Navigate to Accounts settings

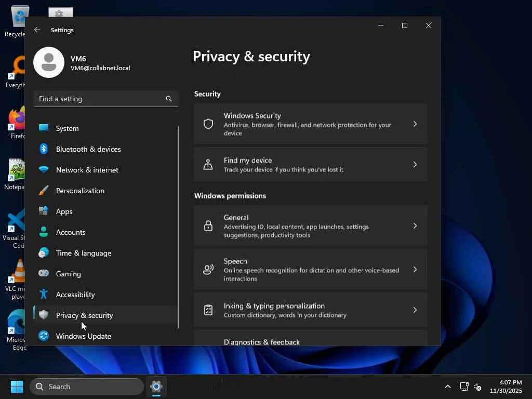[x=105, y=232]
